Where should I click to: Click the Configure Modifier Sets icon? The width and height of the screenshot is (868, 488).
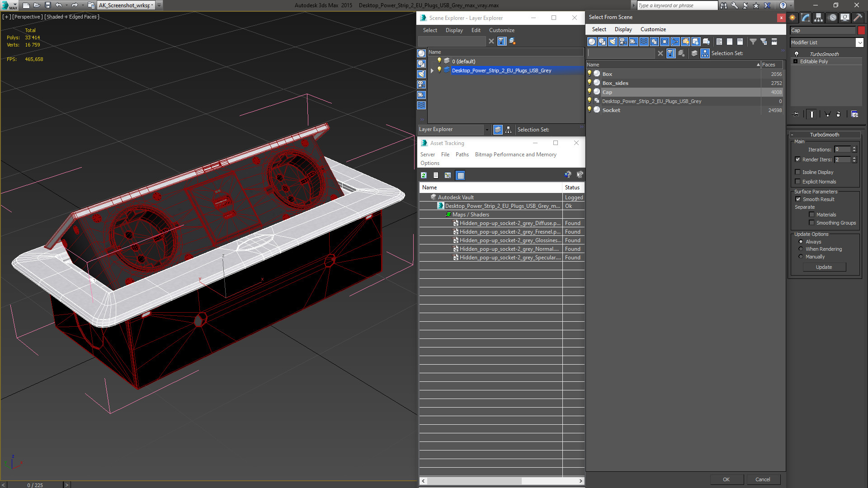click(x=854, y=114)
